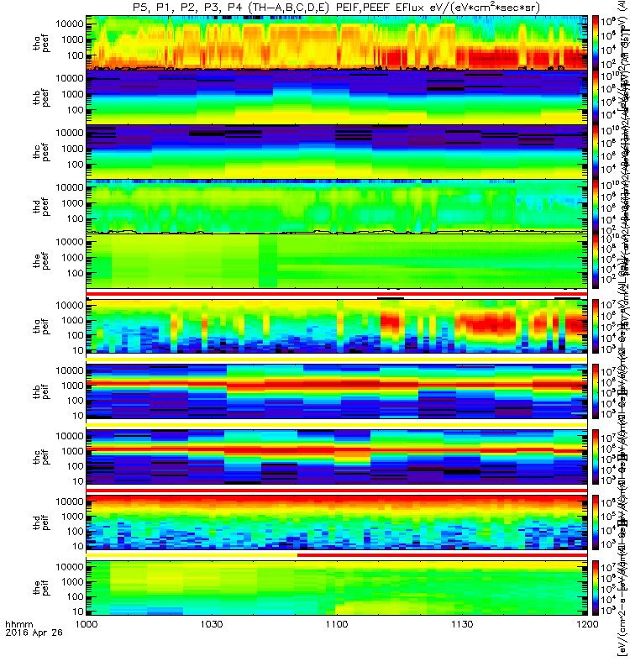The height and width of the screenshot is (672, 630).
Task: Click the '100' tick of thb peef panel
Action: tap(75, 110)
